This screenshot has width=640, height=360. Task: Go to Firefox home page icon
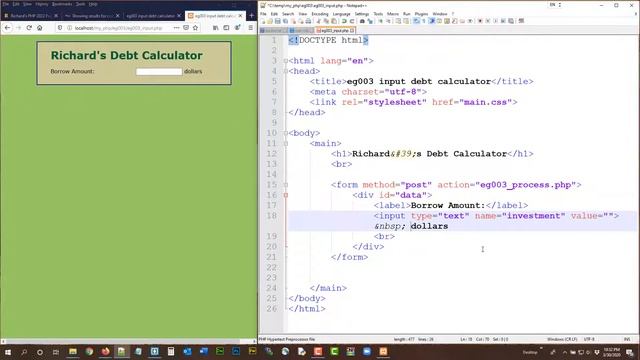pyautogui.click(x=40, y=28)
